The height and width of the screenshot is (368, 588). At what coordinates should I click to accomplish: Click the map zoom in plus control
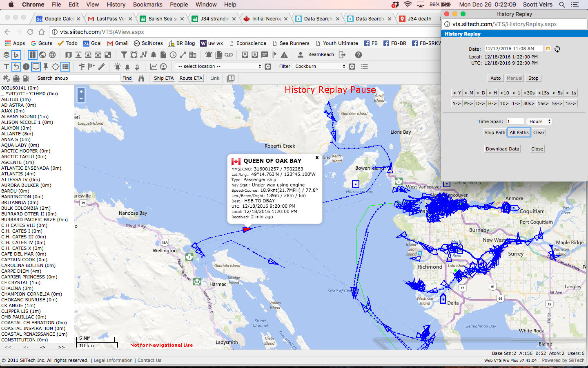click(x=81, y=92)
